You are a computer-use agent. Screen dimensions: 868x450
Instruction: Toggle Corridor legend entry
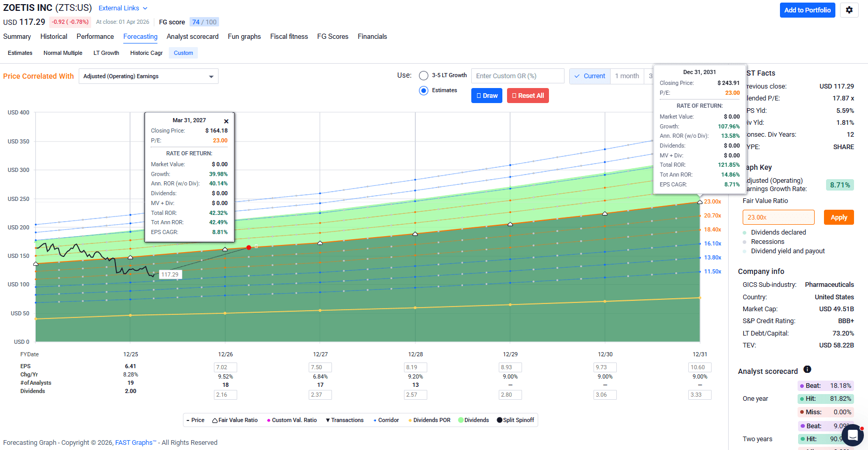386,420
